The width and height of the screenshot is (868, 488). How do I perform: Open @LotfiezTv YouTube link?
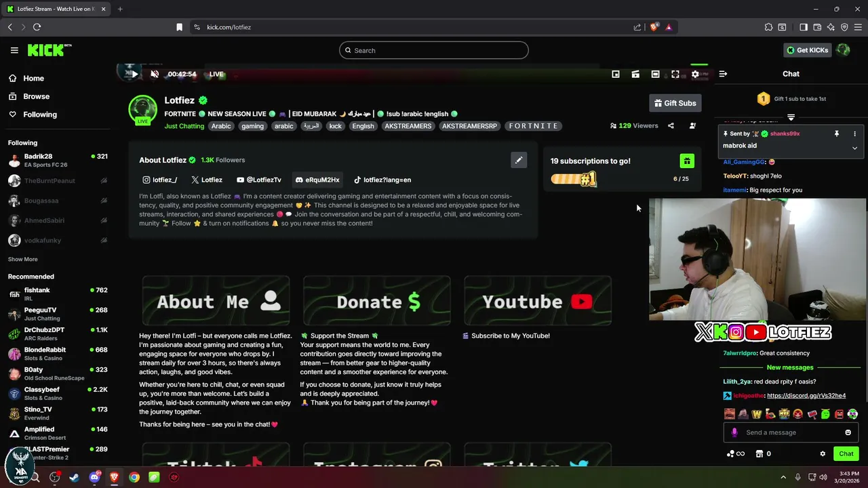click(x=259, y=180)
